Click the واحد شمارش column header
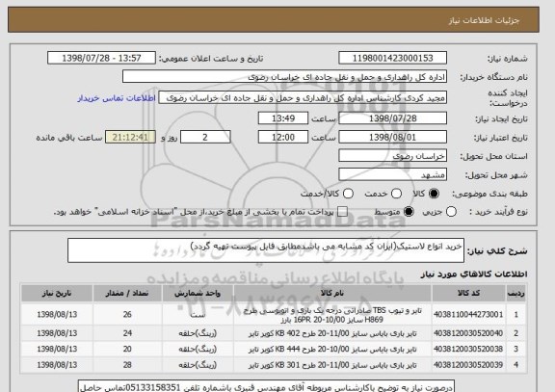This screenshot has height=392, width=555. (x=198, y=294)
